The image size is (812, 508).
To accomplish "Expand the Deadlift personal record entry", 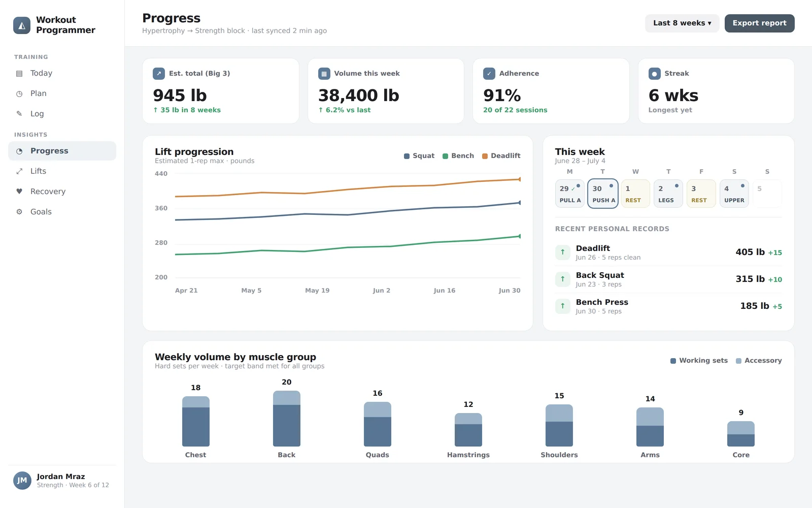I will click(x=668, y=252).
